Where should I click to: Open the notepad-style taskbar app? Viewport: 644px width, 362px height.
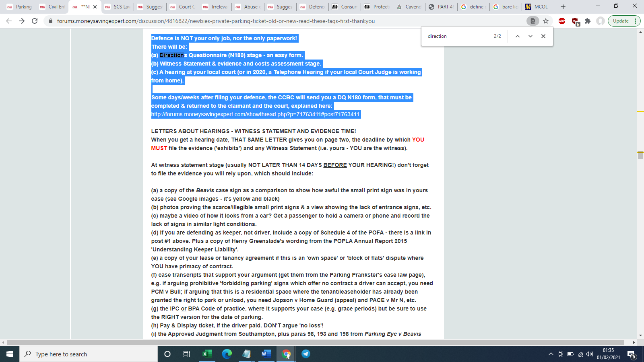point(246,354)
